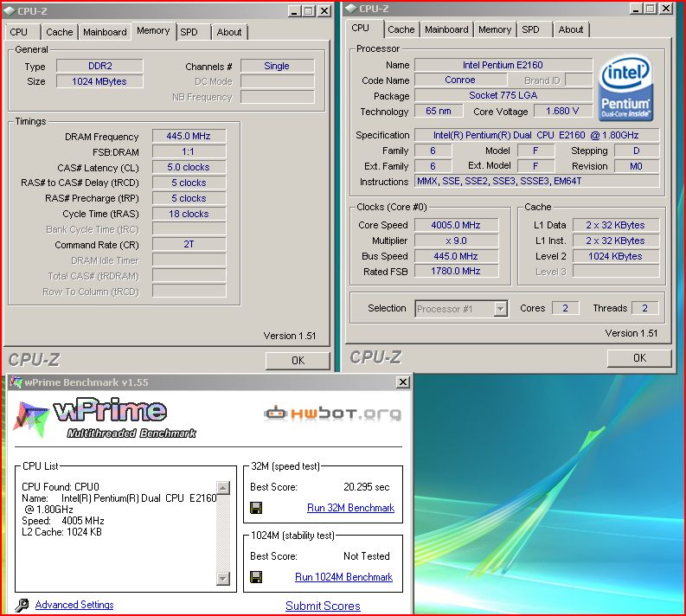Open the About tab in Memory window
This screenshot has height=616, width=686.
pyautogui.click(x=229, y=32)
